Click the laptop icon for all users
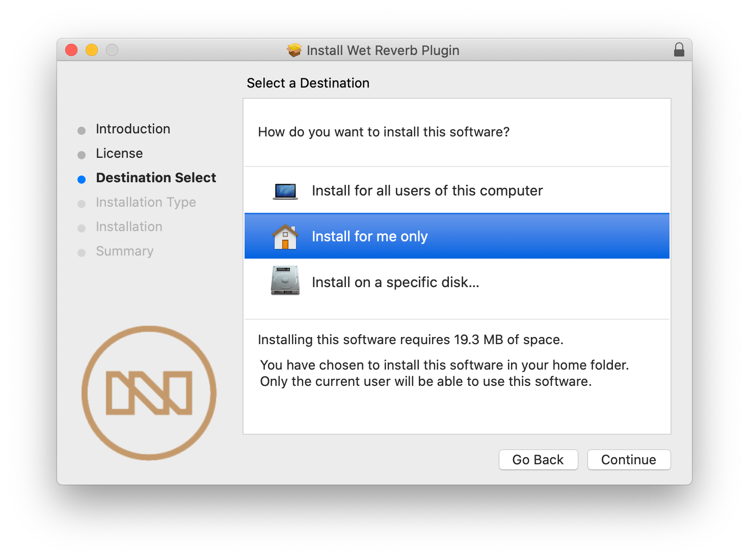The width and height of the screenshot is (749, 560). click(x=285, y=191)
